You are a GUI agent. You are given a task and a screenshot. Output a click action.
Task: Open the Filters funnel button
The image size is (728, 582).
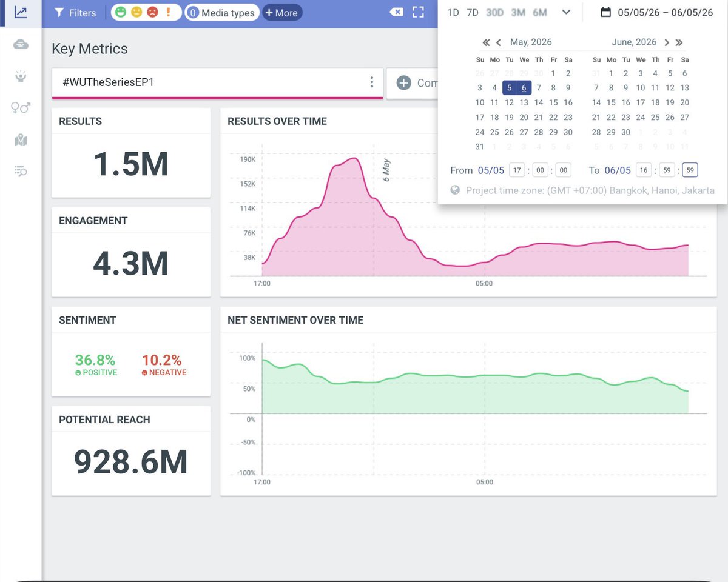pos(75,12)
